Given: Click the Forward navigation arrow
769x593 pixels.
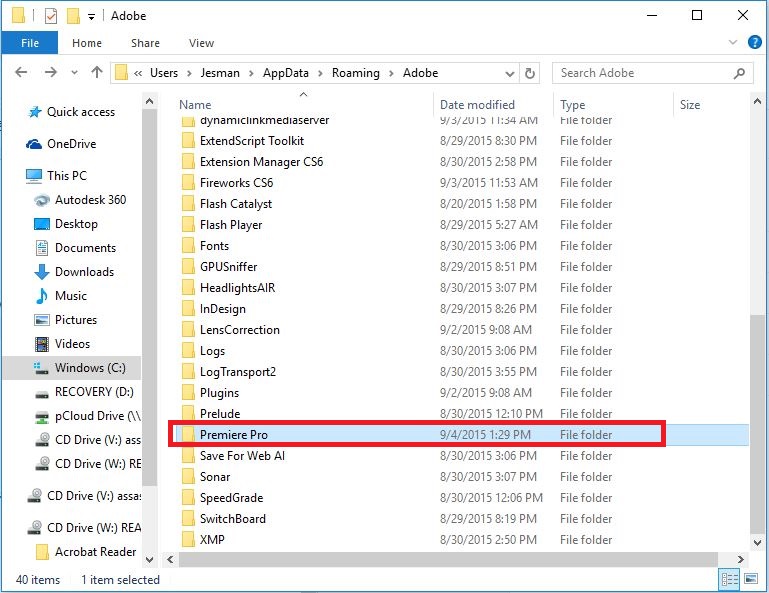Looking at the screenshot, I should point(51,73).
